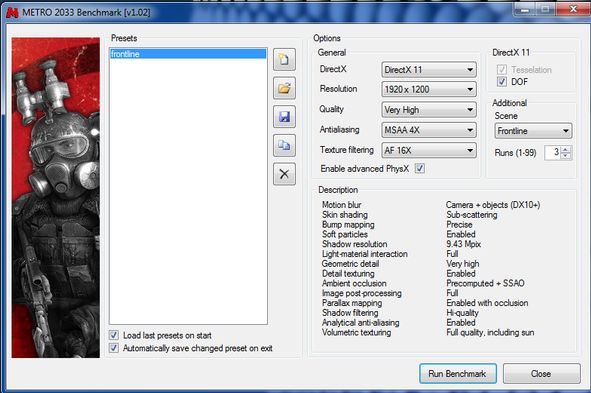Disable Load last presets on start

click(x=113, y=335)
